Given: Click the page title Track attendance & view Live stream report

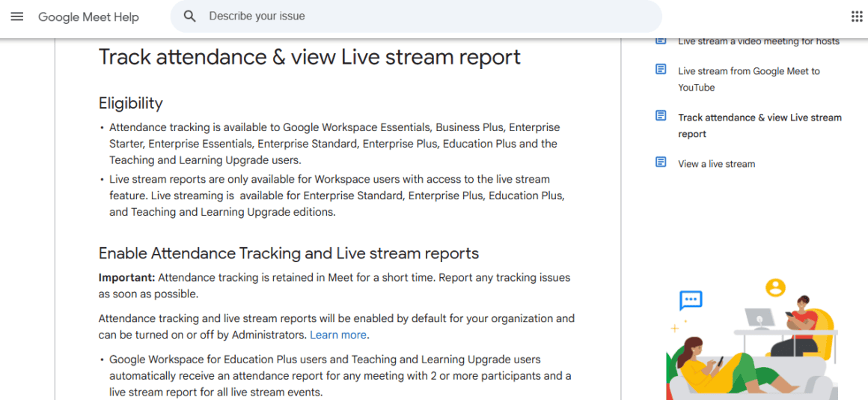Looking at the screenshot, I should tap(310, 58).
